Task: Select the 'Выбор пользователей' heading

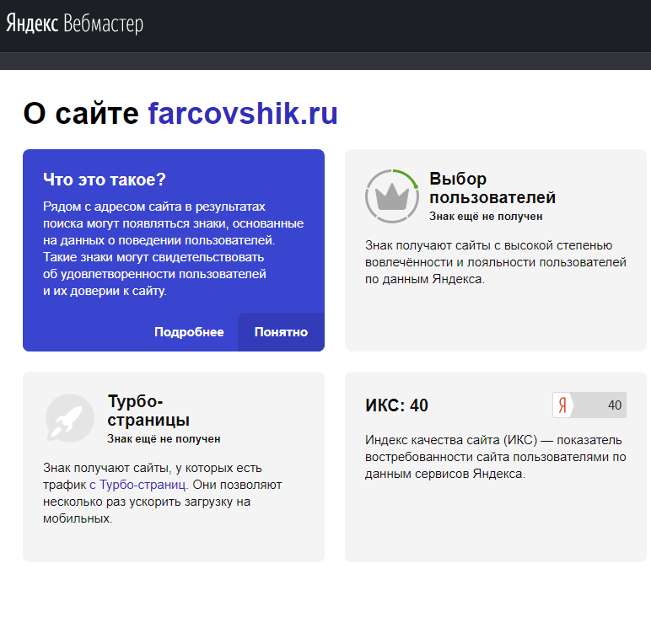Action: pyautogui.click(x=492, y=188)
